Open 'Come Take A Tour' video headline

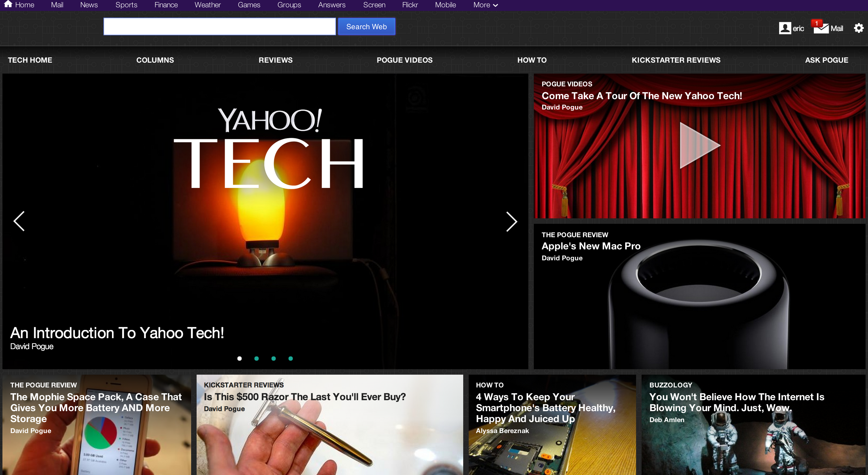tap(642, 96)
